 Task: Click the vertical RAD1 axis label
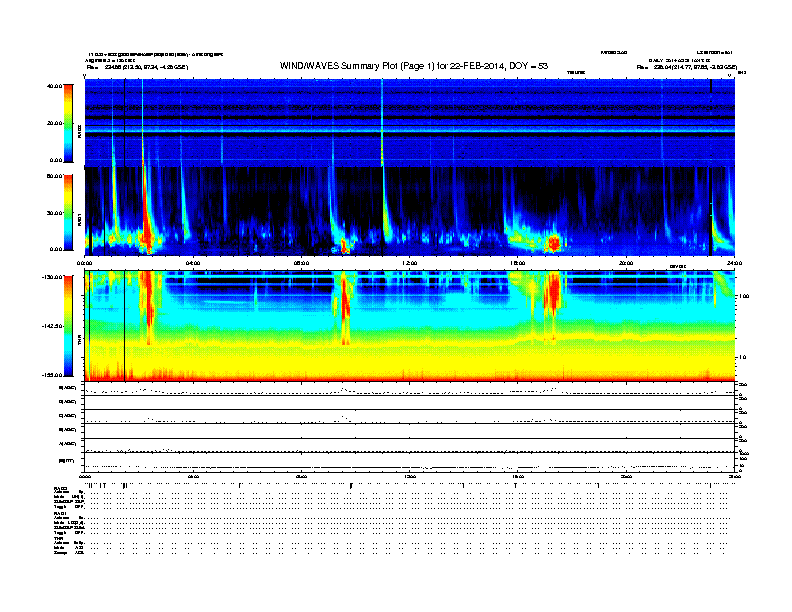pyautogui.click(x=79, y=219)
